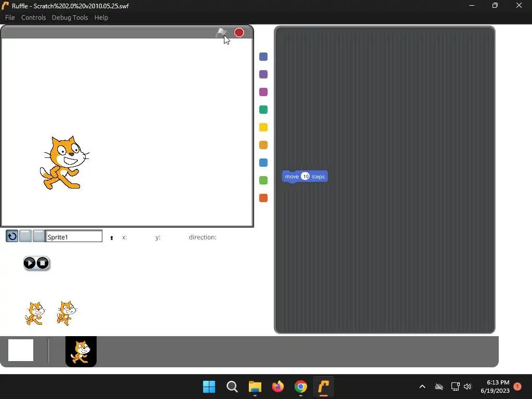This screenshot has height=399, width=532.
Task: Click the cat sprite on stage
Action: (x=64, y=163)
